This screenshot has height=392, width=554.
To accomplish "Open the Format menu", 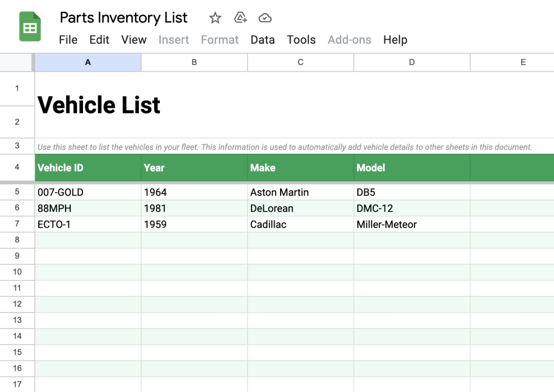I will [x=220, y=40].
